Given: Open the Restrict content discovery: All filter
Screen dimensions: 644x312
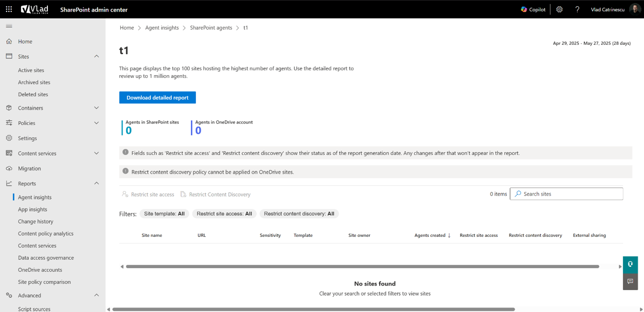Looking at the screenshot, I should tap(299, 214).
